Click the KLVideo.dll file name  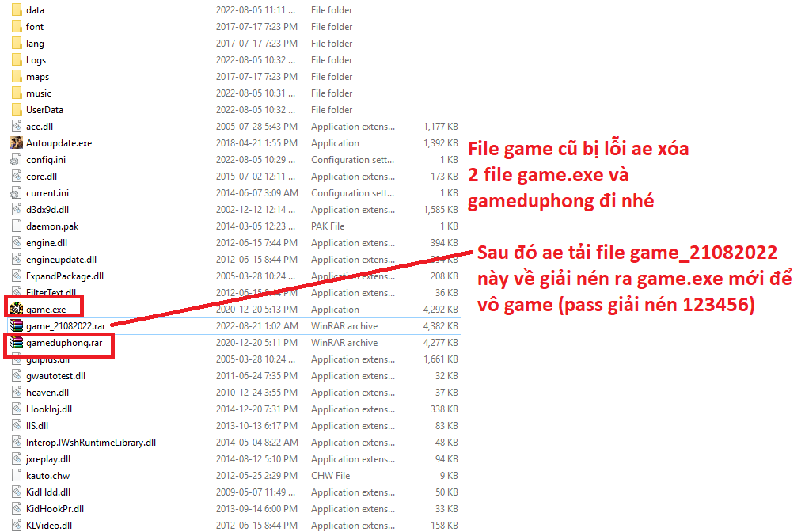(x=50, y=526)
